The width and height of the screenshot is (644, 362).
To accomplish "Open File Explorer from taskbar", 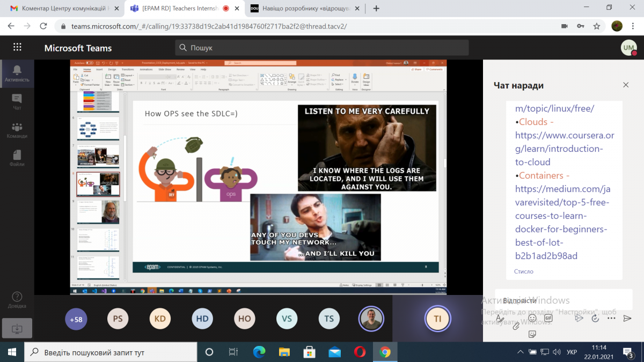I will [284, 352].
